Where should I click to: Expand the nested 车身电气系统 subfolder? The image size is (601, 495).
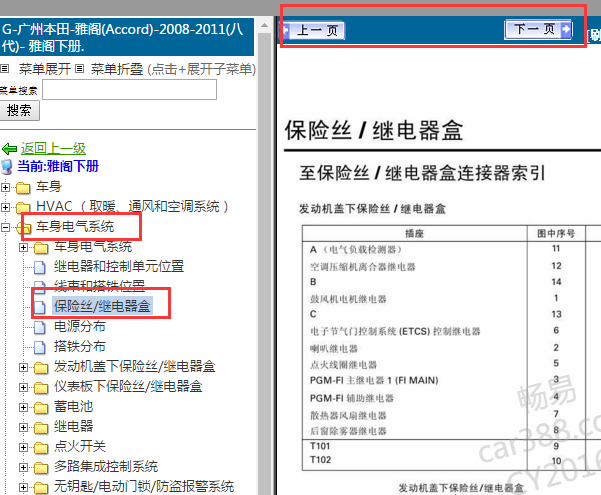tap(23, 248)
